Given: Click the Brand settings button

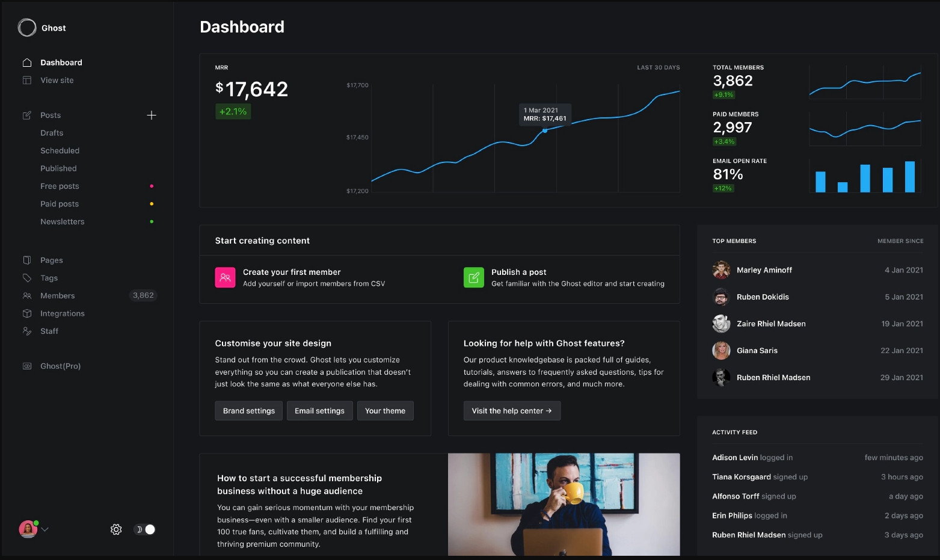Looking at the screenshot, I should [248, 411].
